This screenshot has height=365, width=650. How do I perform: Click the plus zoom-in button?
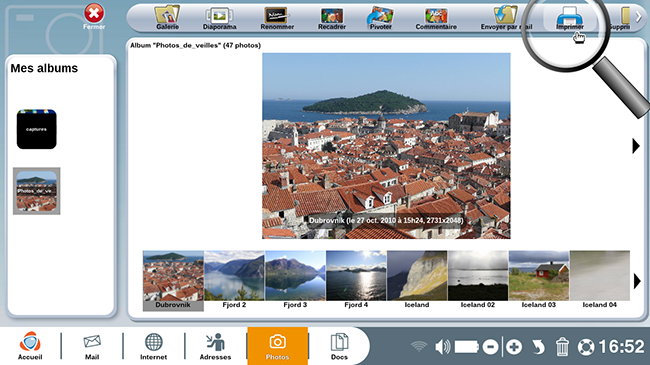(x=514, y=346)
